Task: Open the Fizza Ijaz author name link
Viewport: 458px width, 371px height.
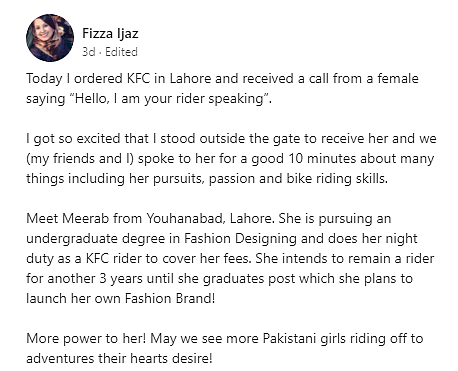Action: click(110, 33)
